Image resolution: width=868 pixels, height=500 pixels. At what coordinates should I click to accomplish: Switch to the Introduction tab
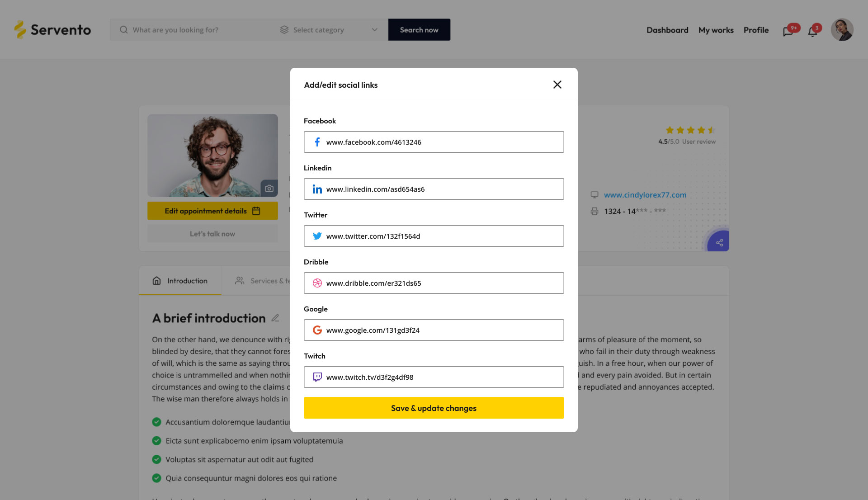click(x=180, y=281)
